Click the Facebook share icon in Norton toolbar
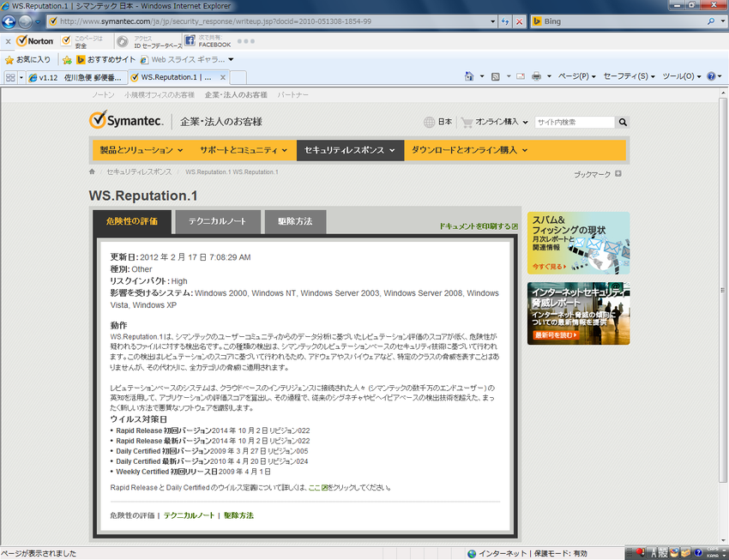The height and width of the screenshot is (560, 729). click(190, 40)
